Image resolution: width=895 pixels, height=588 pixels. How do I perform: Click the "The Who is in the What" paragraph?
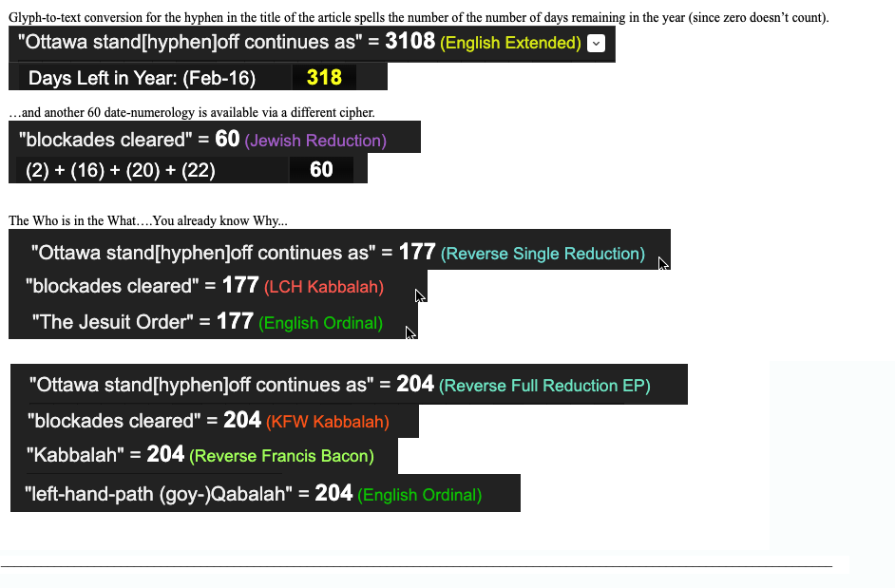click(x=148, y=220)
